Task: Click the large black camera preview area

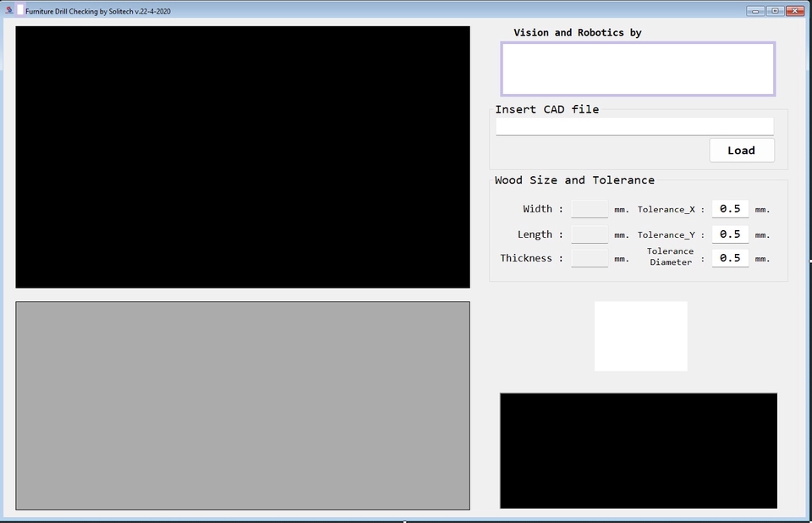Action: (x=242, y=157)
